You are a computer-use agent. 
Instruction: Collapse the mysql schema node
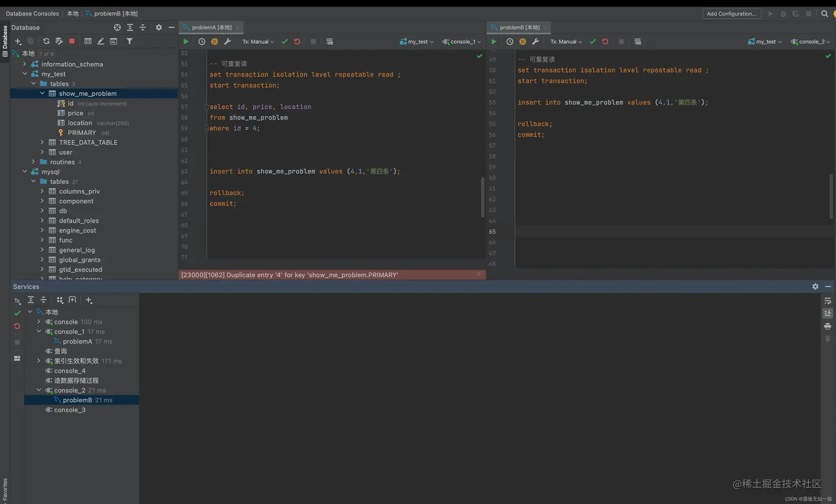[x=25, y=172]
